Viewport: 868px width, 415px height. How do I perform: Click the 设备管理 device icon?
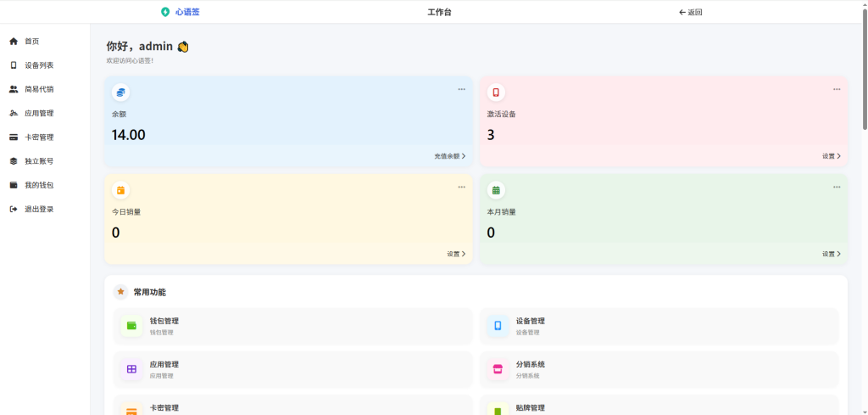(498, 326)
